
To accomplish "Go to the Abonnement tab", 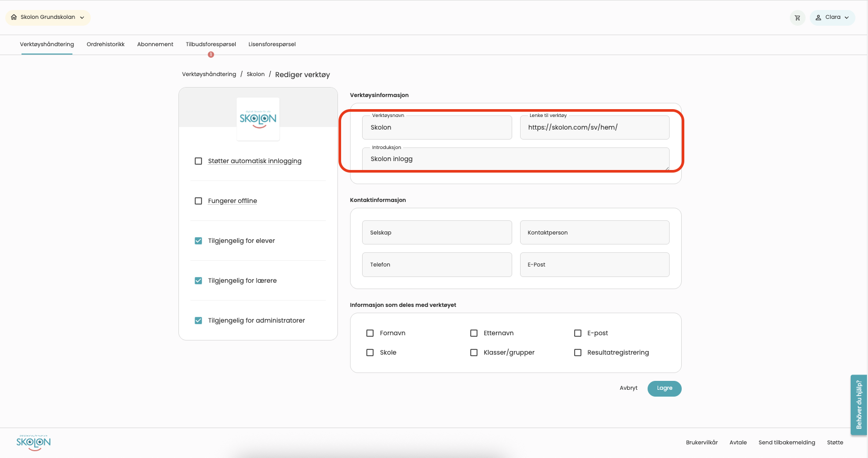I will (155, 45).
